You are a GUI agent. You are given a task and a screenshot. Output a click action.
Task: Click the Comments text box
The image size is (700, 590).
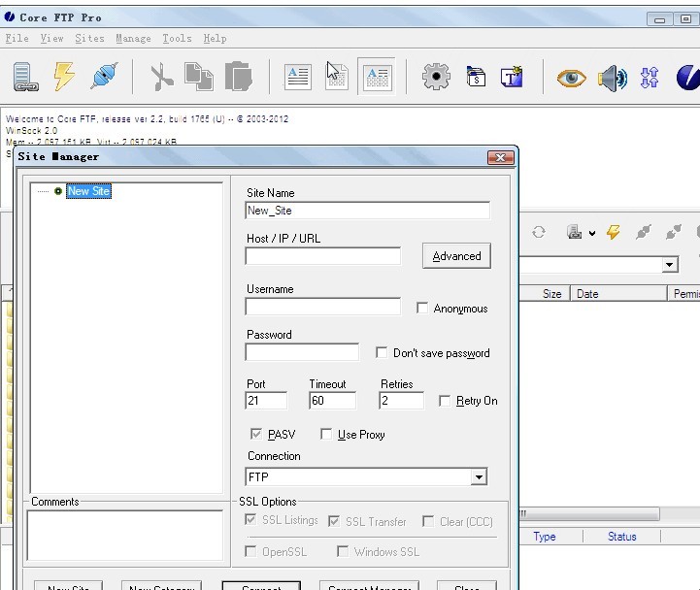coord(124,536)
